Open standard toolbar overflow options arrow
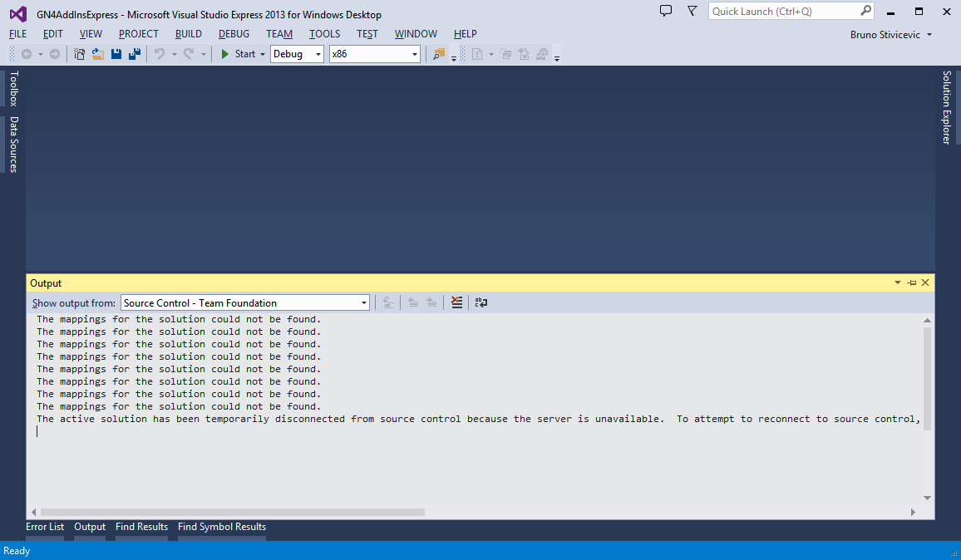Screen dimensions: 961x560 454,58
